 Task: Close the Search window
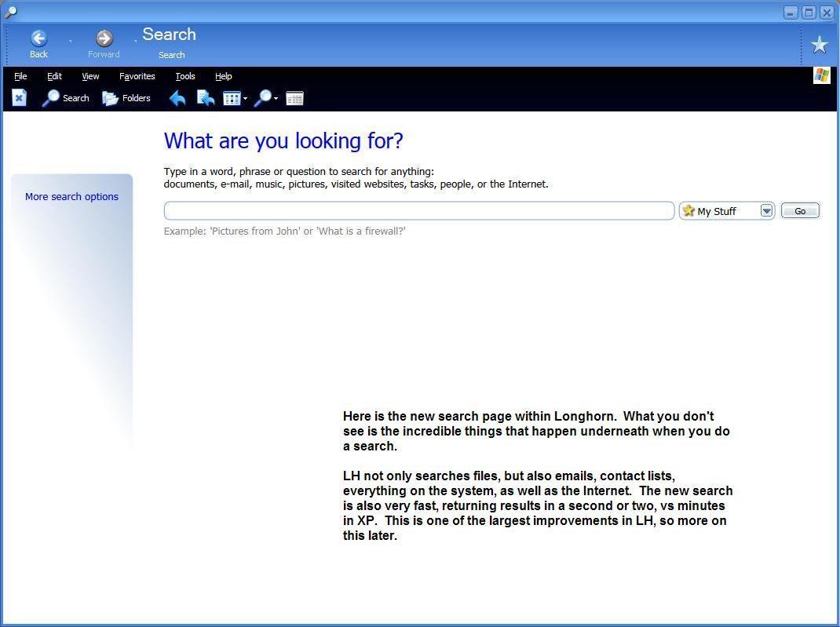click(827, 12)
